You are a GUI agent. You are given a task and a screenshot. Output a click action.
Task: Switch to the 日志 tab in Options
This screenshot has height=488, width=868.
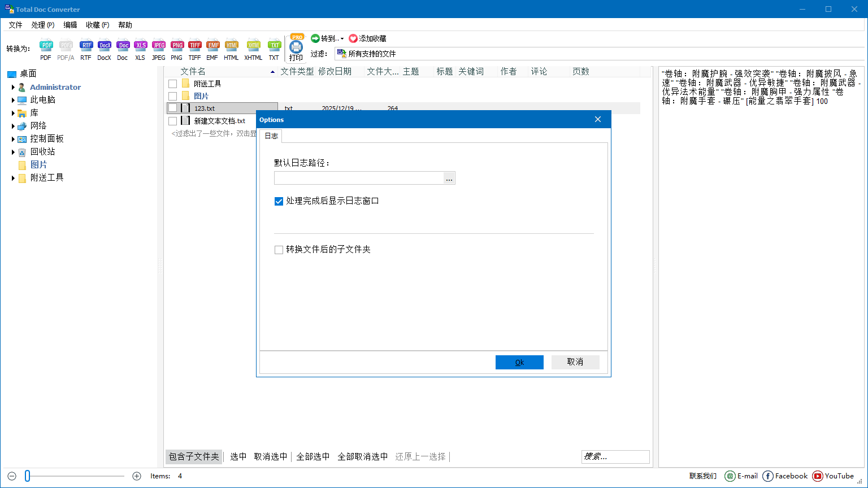tap(271, 136)
